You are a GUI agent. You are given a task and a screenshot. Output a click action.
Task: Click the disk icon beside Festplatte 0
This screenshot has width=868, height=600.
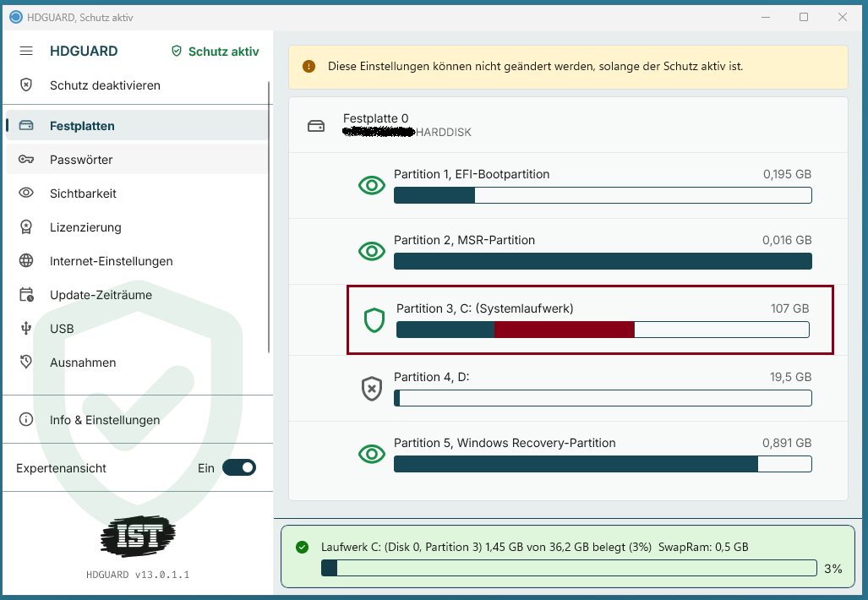tap(316, 126)
